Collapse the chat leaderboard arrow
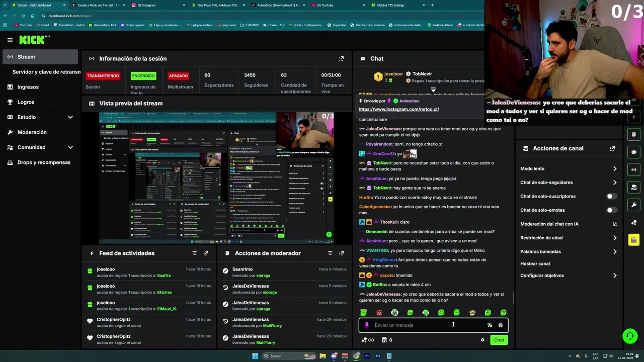This screenshot has height=362, width=644. click(x=433, y=90)
